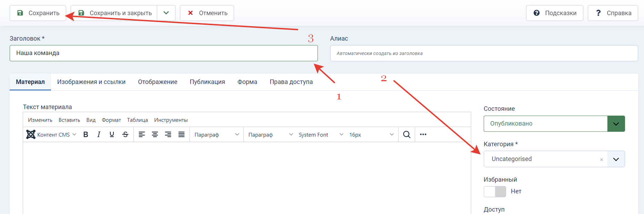644x214 pixels.
Task: Center align text icon
Action: click(155, 135)
